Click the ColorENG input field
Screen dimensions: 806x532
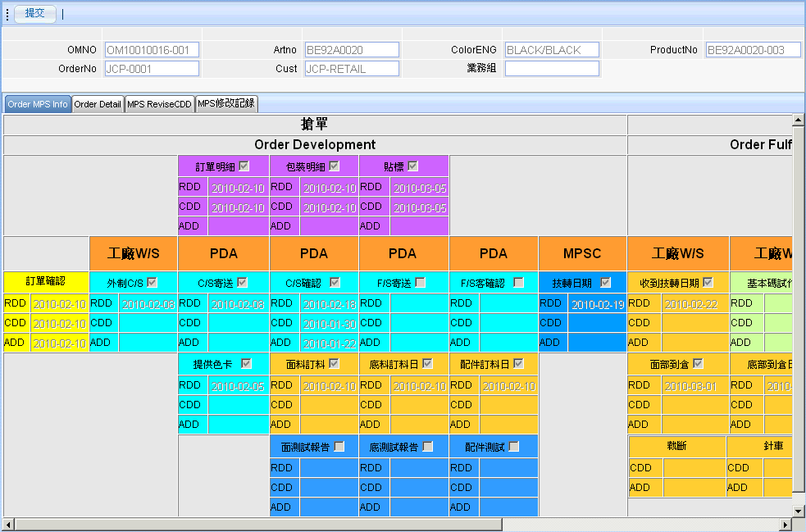[x=552, y=50]
